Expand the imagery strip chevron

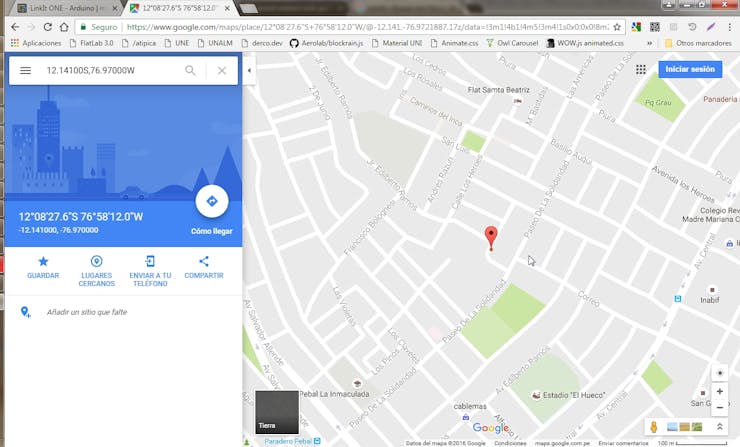[x=720, y=427]
